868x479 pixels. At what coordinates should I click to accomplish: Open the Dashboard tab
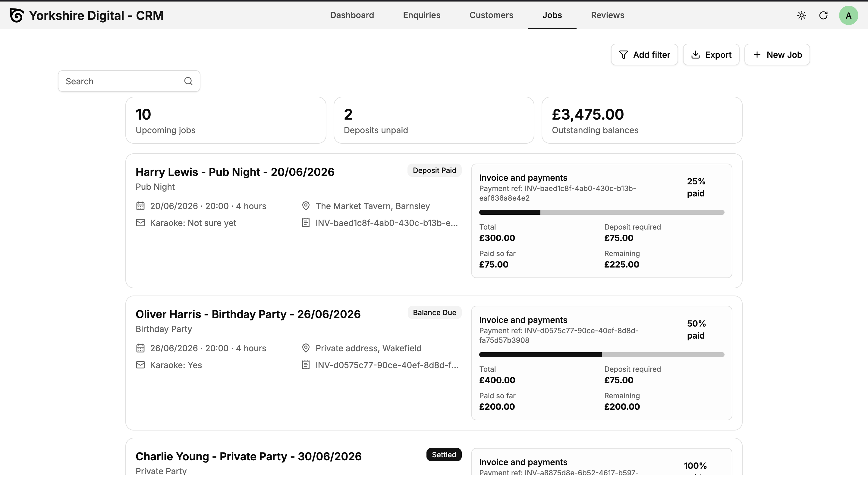click(352, 15)
